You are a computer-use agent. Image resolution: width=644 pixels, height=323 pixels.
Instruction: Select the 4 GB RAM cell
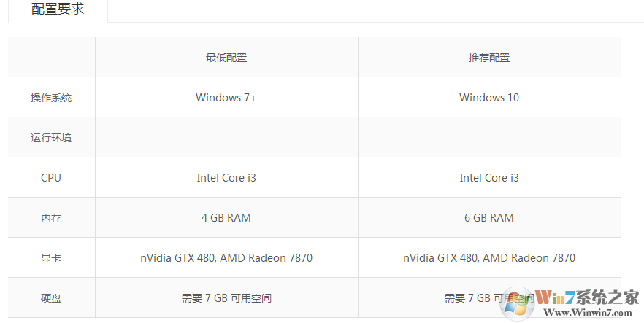pos(226,218)
